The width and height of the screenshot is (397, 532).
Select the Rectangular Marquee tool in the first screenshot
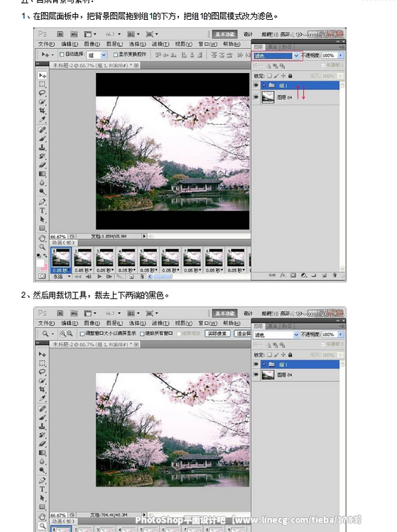(x=42, y=84)
